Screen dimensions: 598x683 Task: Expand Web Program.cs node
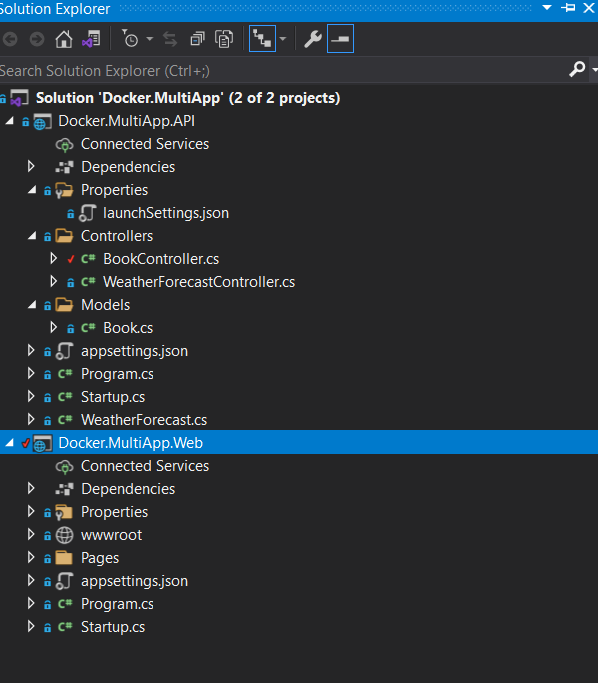(31, 603)
